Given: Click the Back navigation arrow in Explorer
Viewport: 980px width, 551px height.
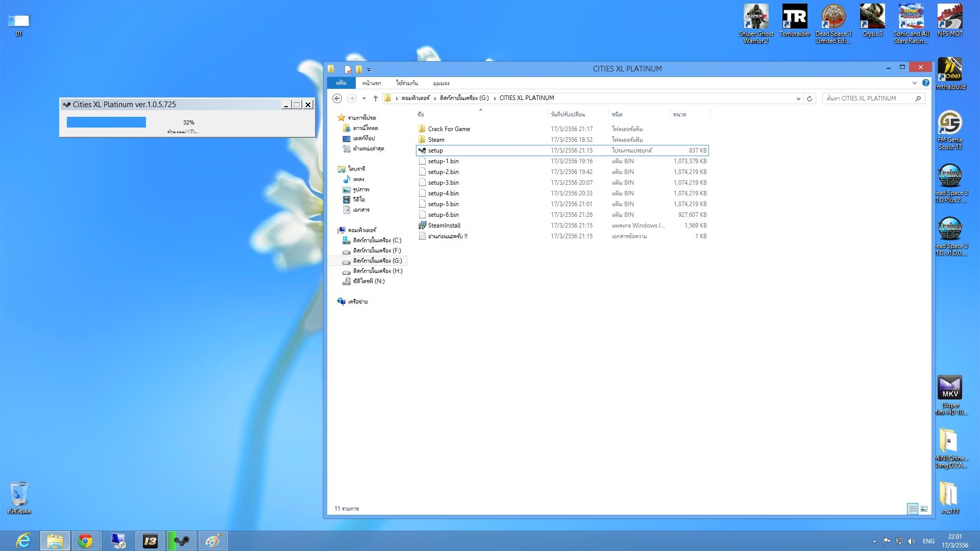Looking at the screenshot, I should [x=337, y=98].
